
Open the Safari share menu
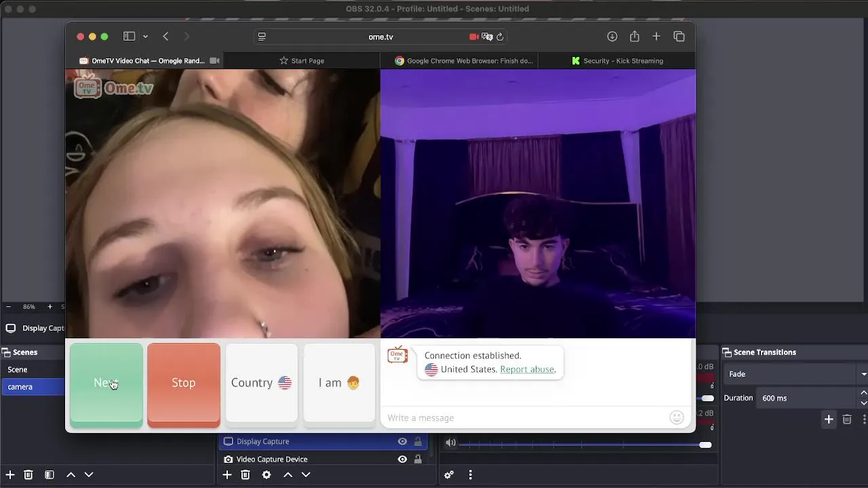pos(634,37)
